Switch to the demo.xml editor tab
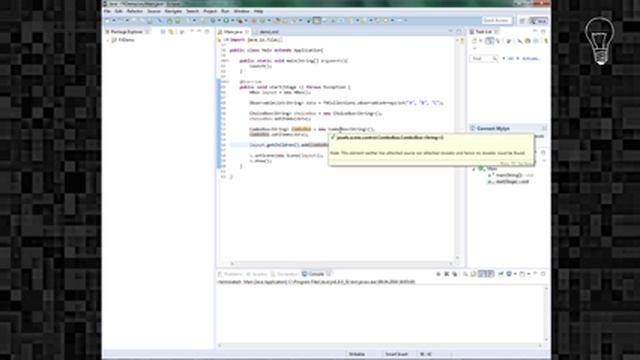Screen dimensions: 640x360 coord(269,32)
